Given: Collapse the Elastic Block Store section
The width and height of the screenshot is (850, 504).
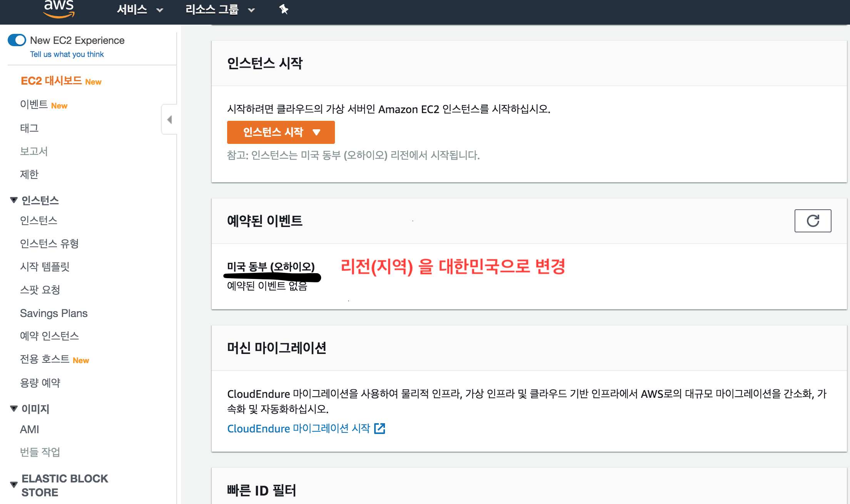Looking at the screenshot, I should pos(14,485).
